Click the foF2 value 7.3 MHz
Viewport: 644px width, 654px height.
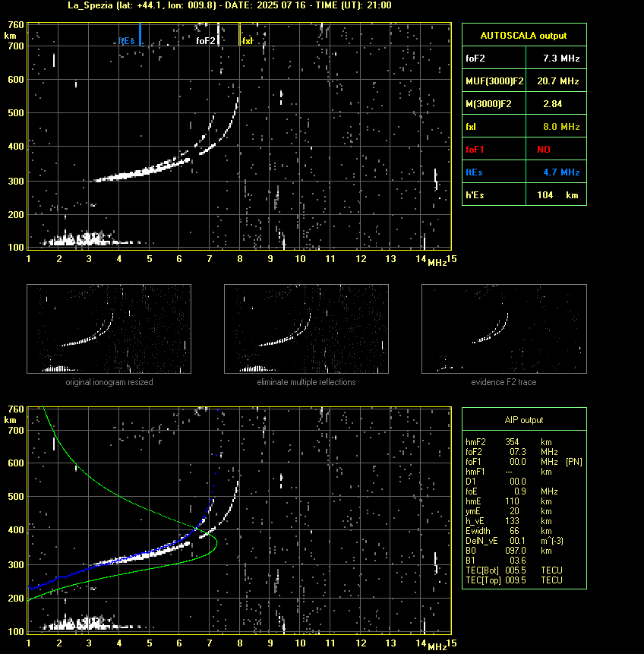click(561, 58)
